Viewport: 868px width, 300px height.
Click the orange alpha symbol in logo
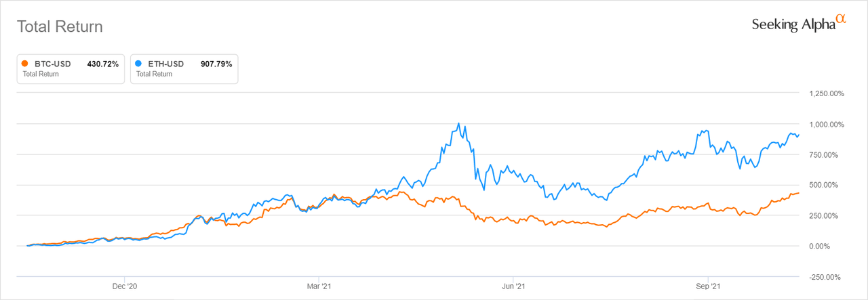841,18
